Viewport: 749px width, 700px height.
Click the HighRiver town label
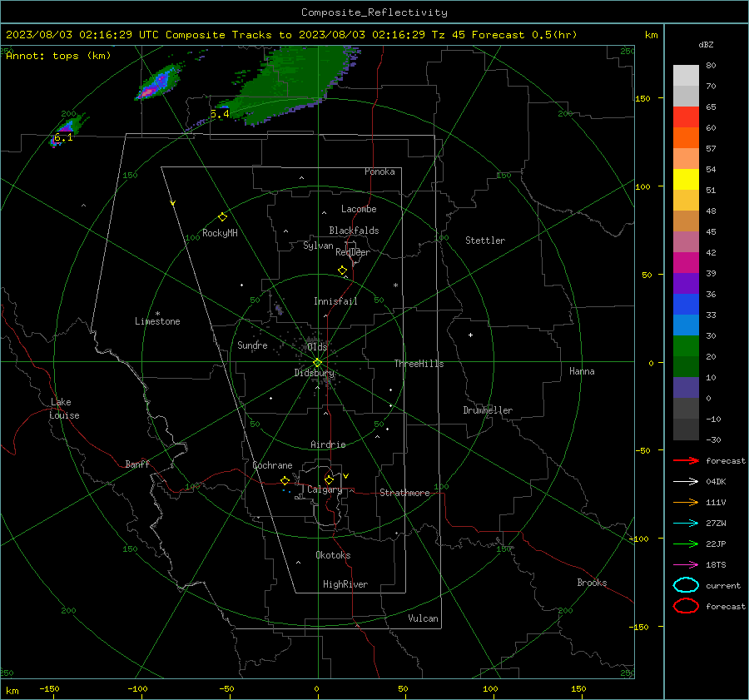(345, 584)
